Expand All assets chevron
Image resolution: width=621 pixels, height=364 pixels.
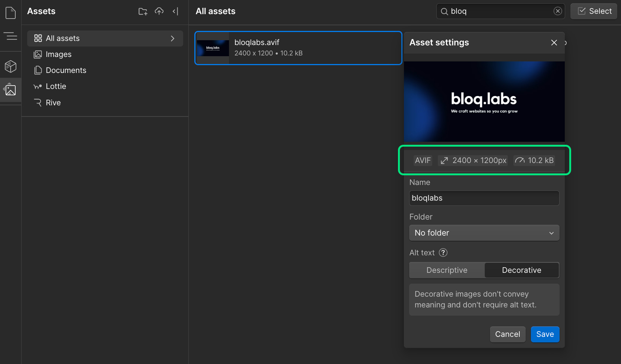(x=172, y=38)
